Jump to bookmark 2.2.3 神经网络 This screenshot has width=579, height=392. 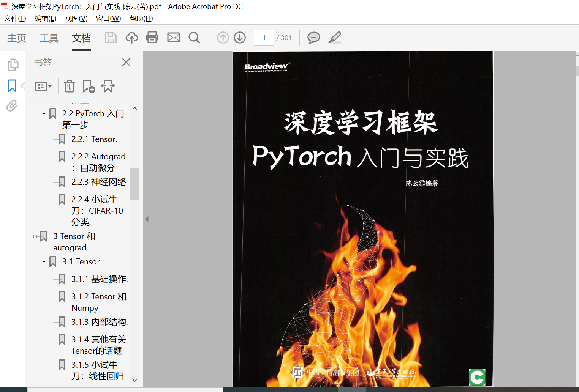point(99,182)
